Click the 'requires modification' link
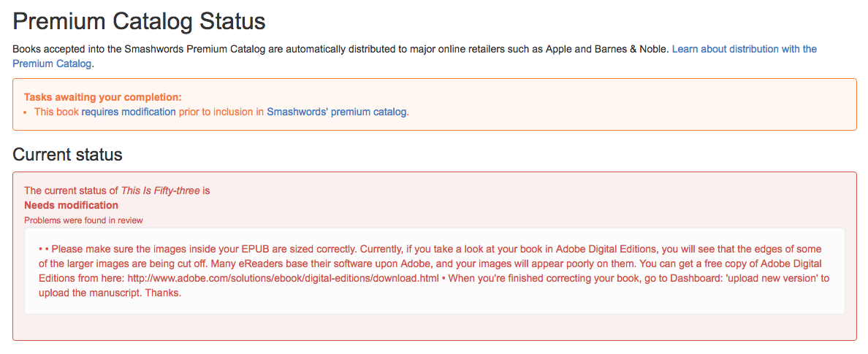Screen dimensions: 868x354 tap(129, 112)
